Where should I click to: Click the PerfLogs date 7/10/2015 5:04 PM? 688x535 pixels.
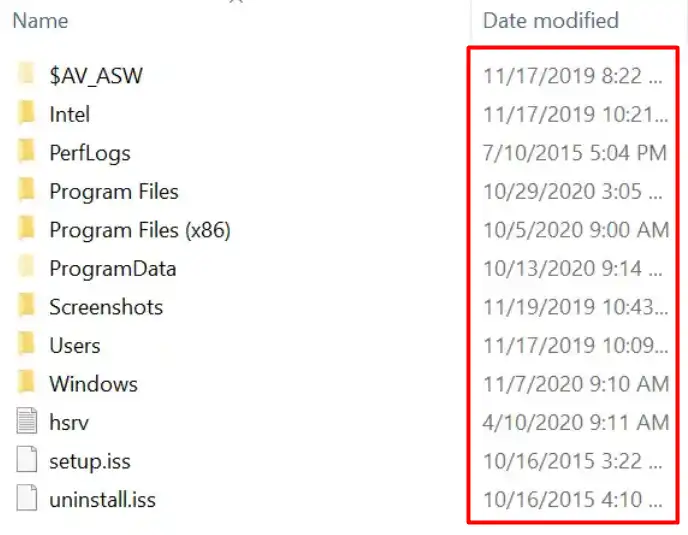coord(574,153)
